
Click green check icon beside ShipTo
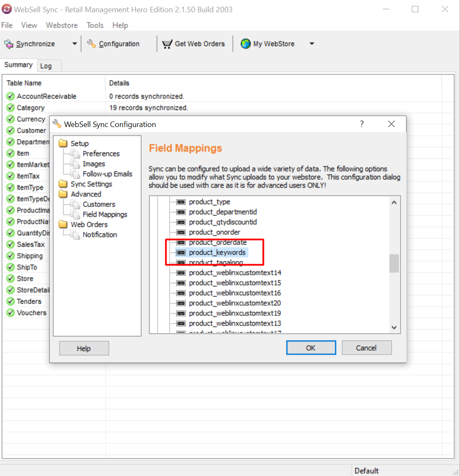tap(11, 267)
